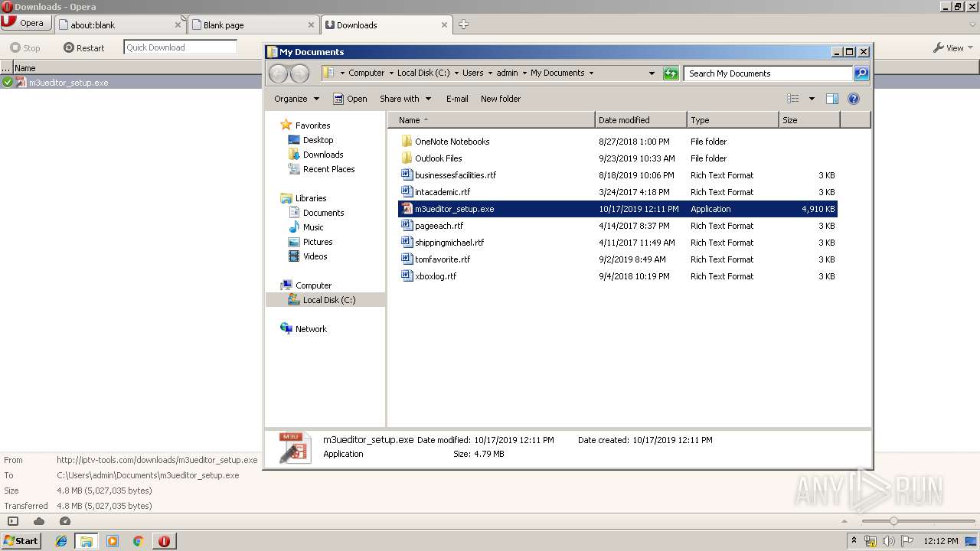The width and height of the screenshot is (980, 551).
Task: Click the Search My Documents field
Action: (x=768, y=73)
